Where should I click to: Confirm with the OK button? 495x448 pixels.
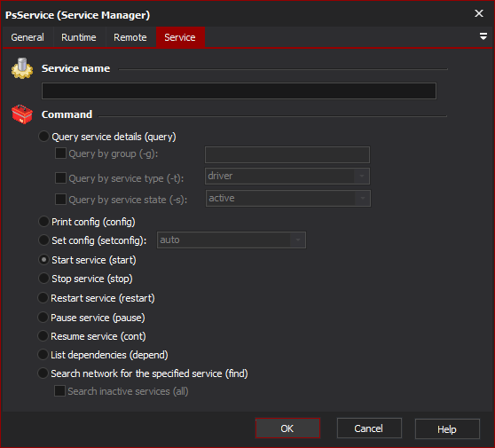[x=287, y=428]
